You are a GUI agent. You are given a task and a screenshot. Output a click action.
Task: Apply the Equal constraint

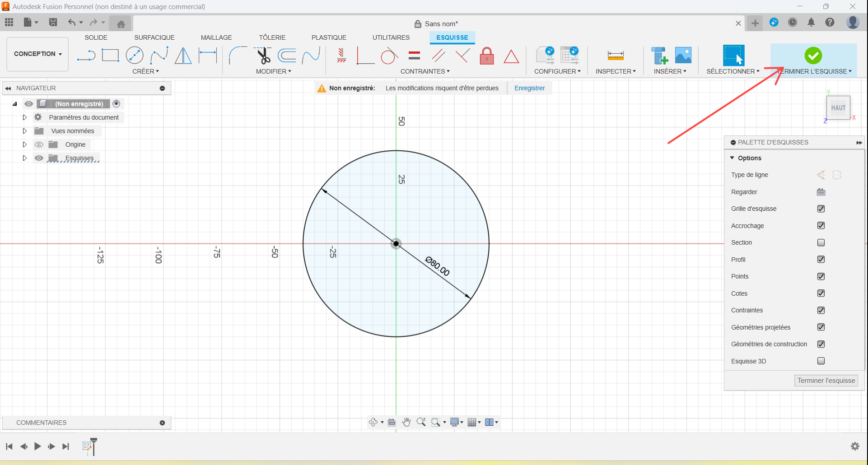[x=414, y=56]
